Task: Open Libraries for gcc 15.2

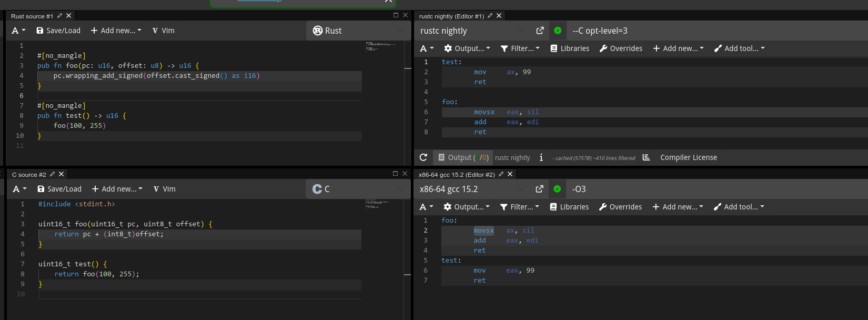Action: pos(569,207)
